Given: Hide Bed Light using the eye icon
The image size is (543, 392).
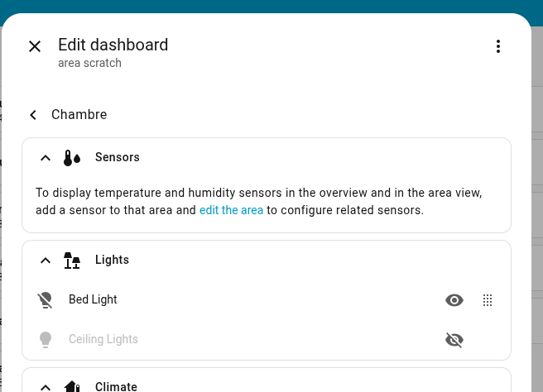Looking at the screenshot, I should coord(454,300).
